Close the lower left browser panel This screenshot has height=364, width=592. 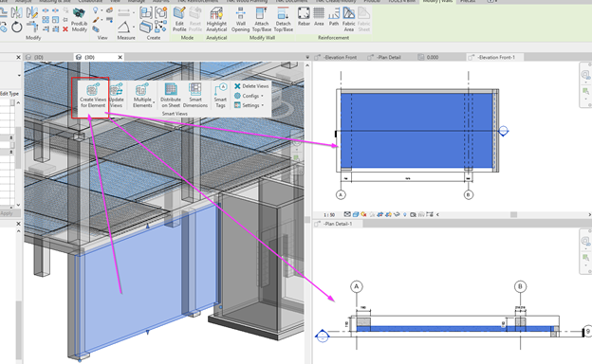click(x=18, y=224)
